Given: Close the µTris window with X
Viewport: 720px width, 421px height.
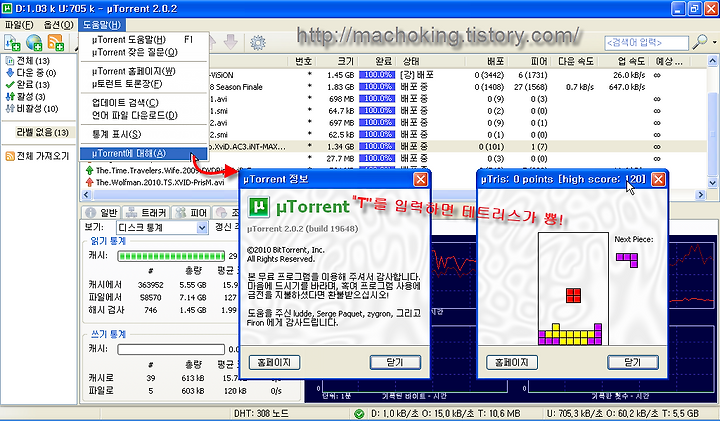Looking at the screenshot, I should (658, 180).
